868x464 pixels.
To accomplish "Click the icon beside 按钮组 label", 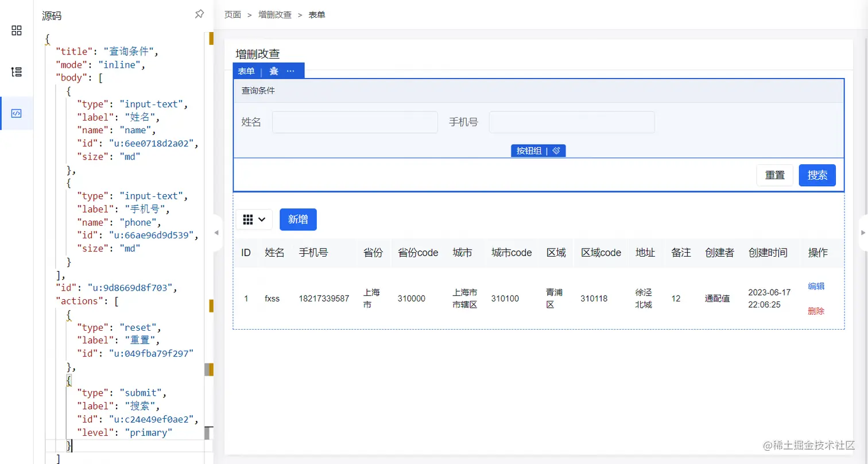I will pyautogui.click(x=556, y=151).
